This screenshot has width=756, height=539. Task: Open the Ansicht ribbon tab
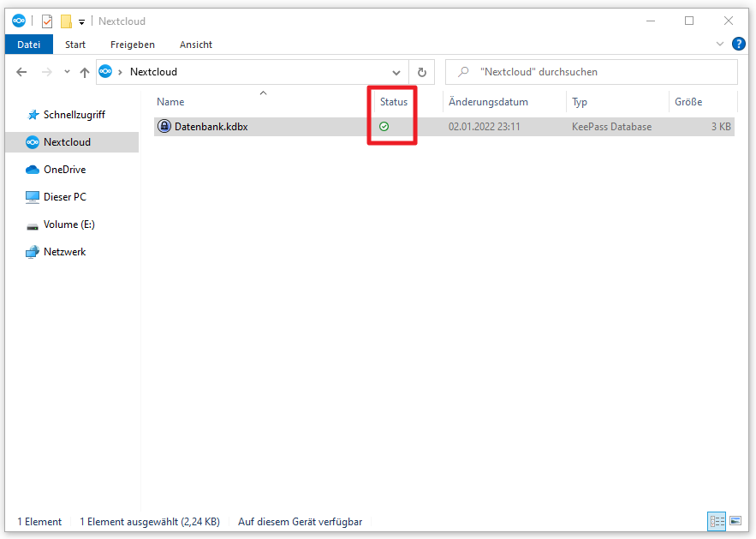tap(196, 45)
